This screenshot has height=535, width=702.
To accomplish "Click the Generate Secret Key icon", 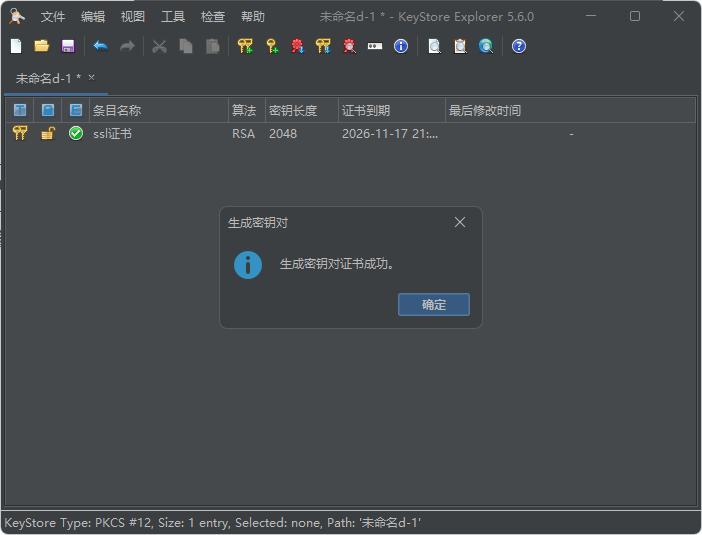I will [x=271, y=46].
